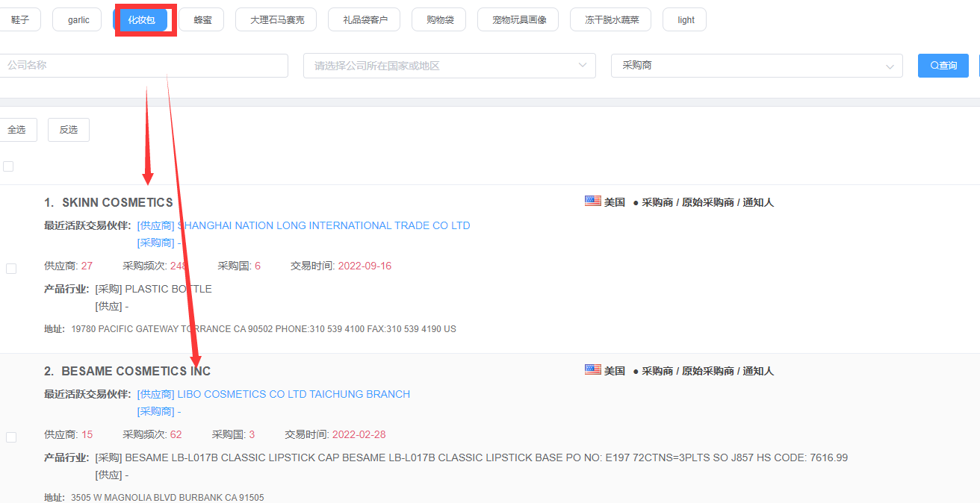Click the 反选 button

69,130
